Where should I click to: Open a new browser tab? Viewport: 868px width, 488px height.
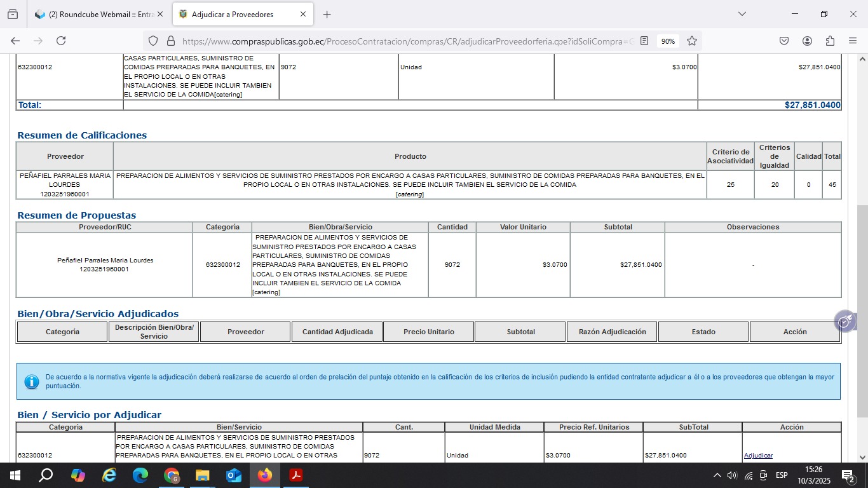click(x=327, y=14)
